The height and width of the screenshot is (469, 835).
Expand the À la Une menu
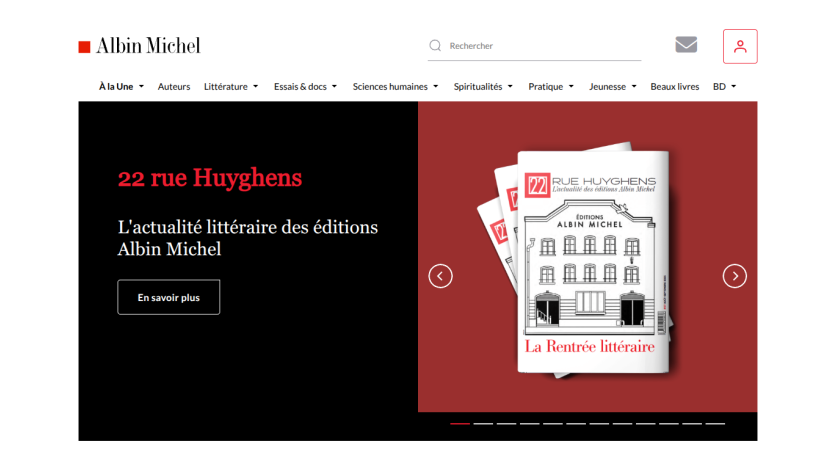[x=121, y=87]
